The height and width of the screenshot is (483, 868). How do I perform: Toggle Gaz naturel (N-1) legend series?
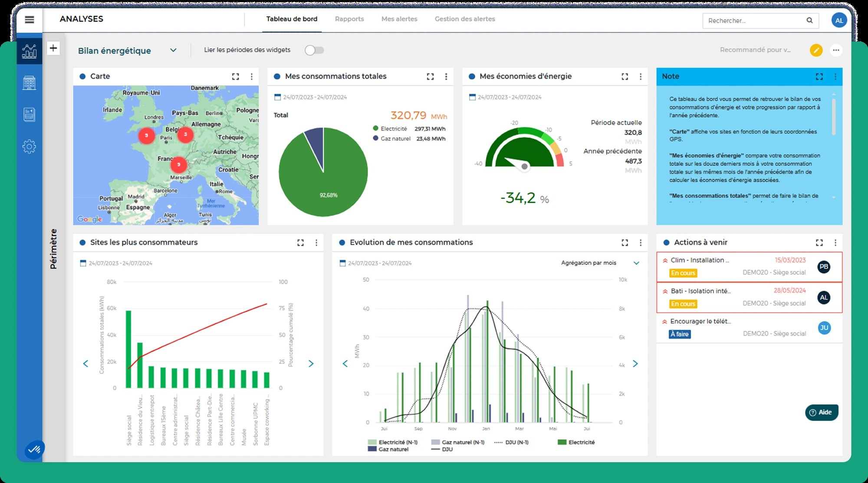[458, 442]
